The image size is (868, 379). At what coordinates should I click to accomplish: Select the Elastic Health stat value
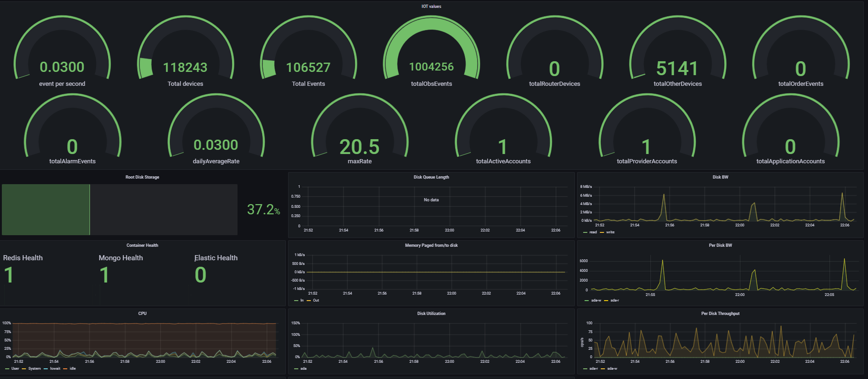pos(200,275)
